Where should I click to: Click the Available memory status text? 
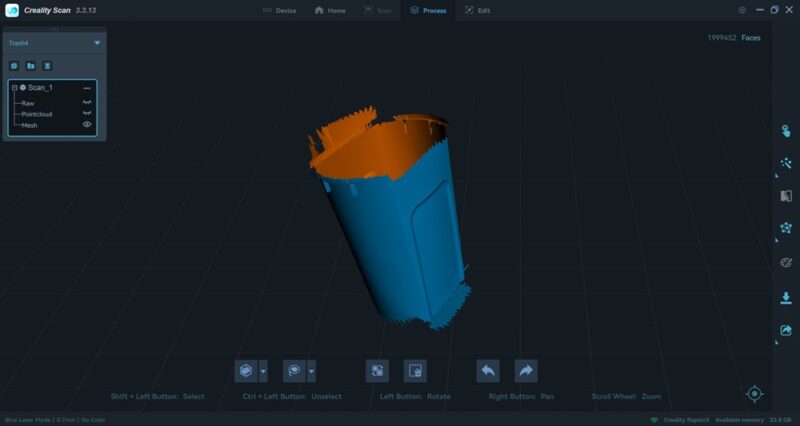click(753, 420)
